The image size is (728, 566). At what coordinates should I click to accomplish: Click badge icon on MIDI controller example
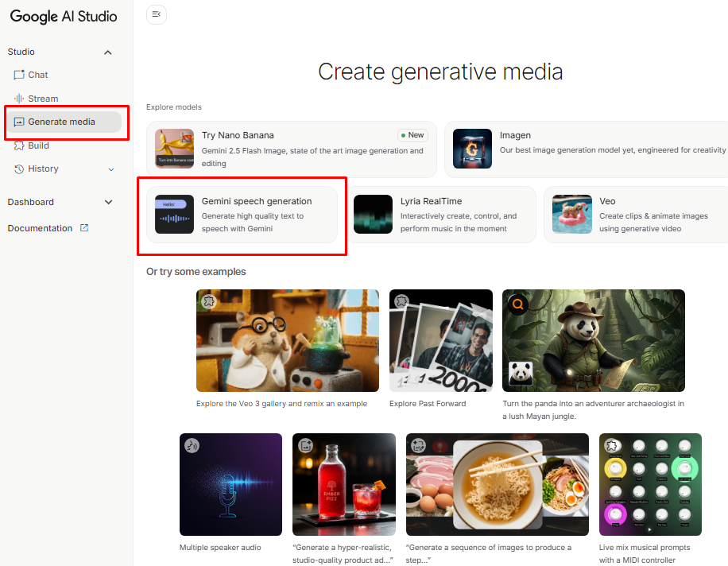612,446
